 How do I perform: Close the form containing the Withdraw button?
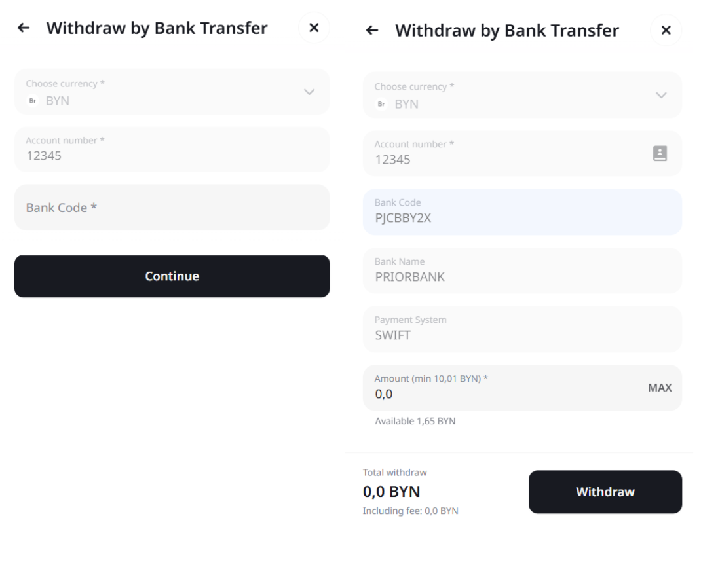pyautogui.click(x=666, y=31)
